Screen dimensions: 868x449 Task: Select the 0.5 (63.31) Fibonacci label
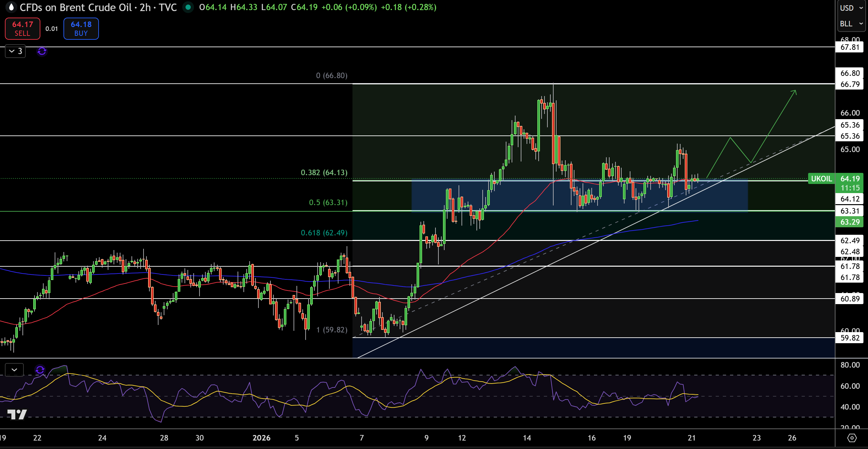click(x=328, y=203)
